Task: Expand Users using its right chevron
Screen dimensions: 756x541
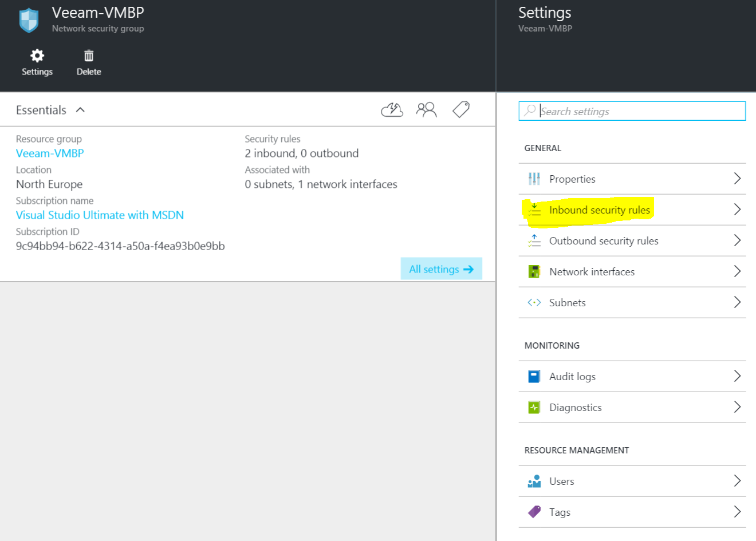Action: [737, 481]
